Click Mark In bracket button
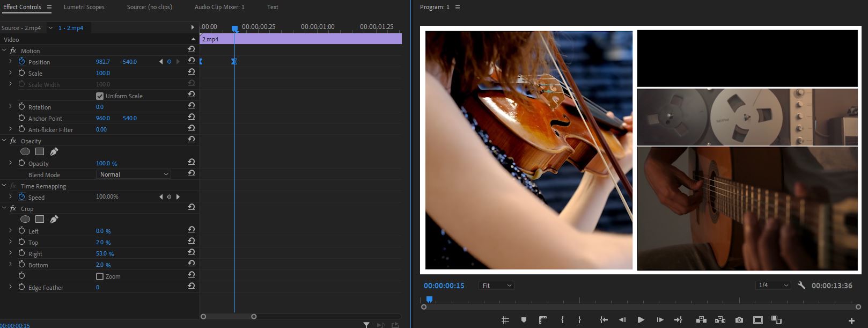Screen dimensions: 868x328 click(562, 320)
